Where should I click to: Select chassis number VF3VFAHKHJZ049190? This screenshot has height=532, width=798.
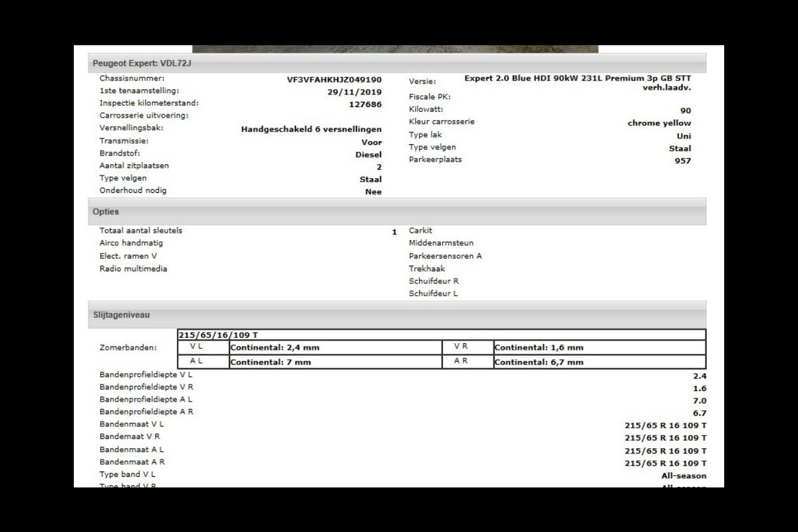pos(334,79)
